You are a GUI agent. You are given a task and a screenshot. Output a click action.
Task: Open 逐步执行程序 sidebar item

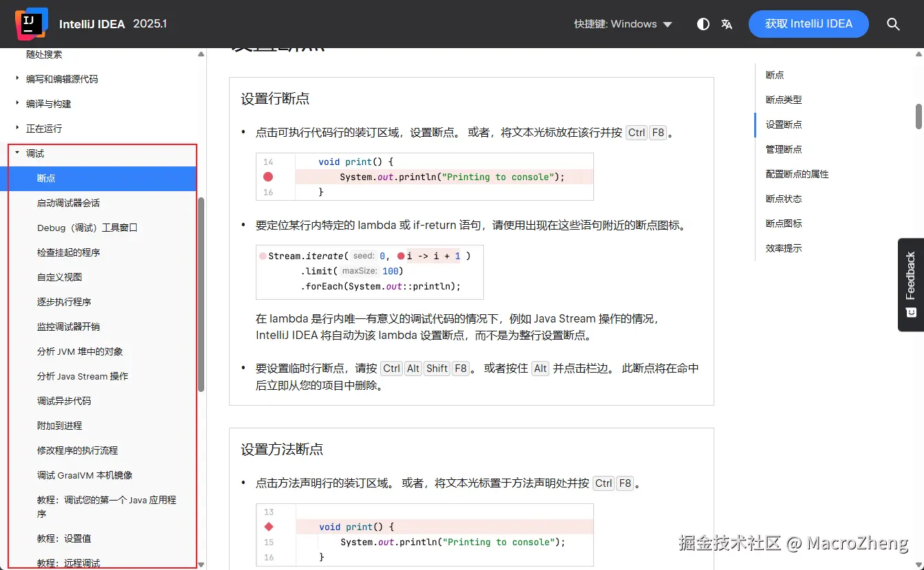pyautogui.click(x=64, y=302)
